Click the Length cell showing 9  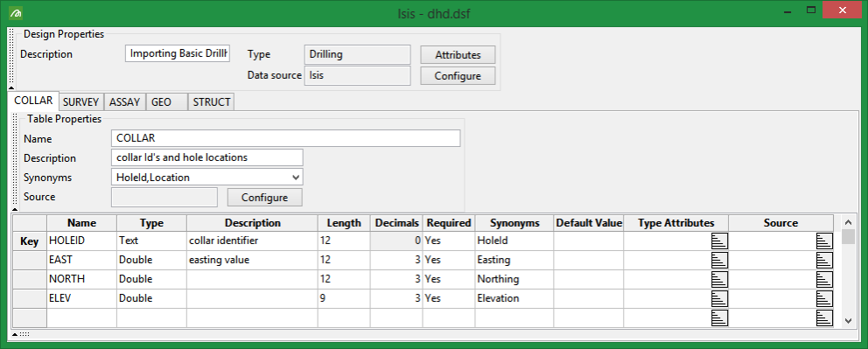(344, 298)
